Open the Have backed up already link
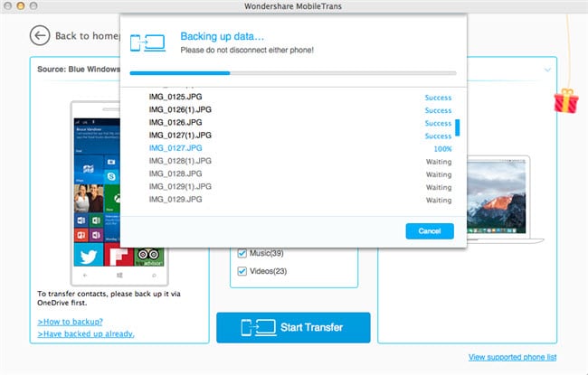The height and width of the screenshot is (375, 588). (86, 333)
